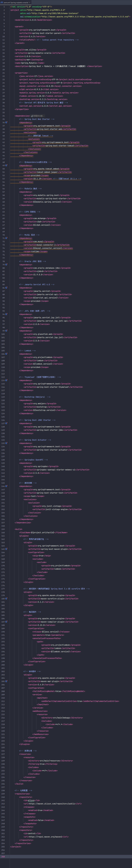Click gutter icon on line 86 jakarta.servlet-api dependency
Image resolution: width=132 pixels, height=868 pixels.
pyautogui.click(x=6, y=288)
